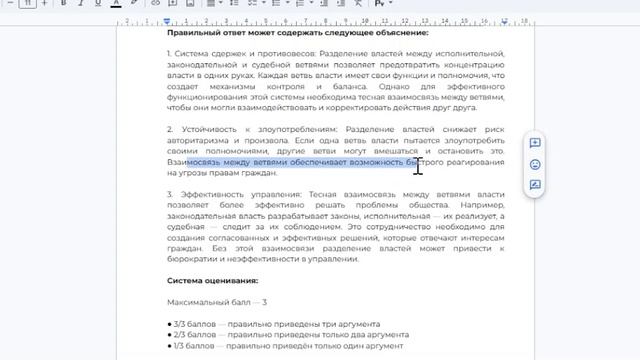Apply a numbered list
The width and height of the screenshot is (640, 360).
pos(300,3)
